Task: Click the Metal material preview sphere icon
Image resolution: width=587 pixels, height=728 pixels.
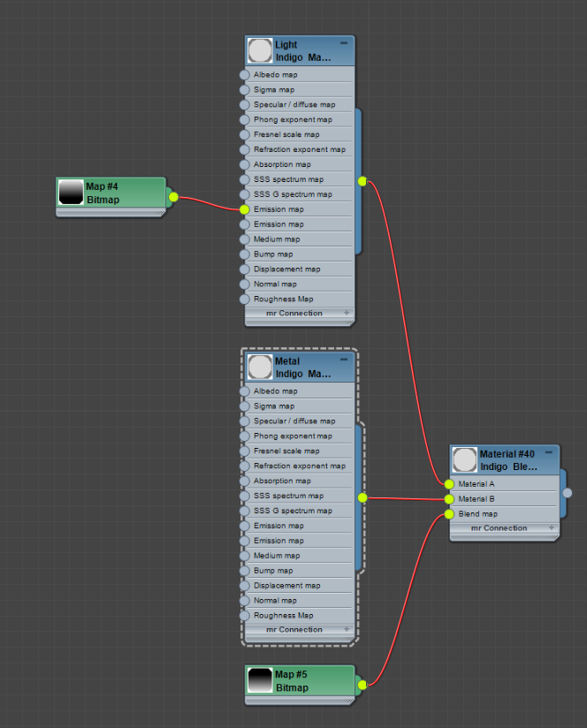Action: click(x=260, y=367)
